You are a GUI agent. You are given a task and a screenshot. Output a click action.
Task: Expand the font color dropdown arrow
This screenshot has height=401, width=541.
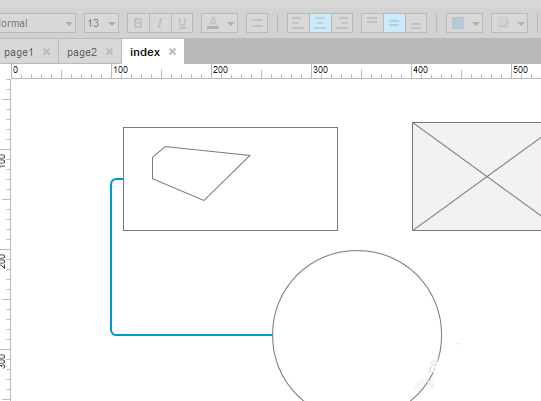231,24
